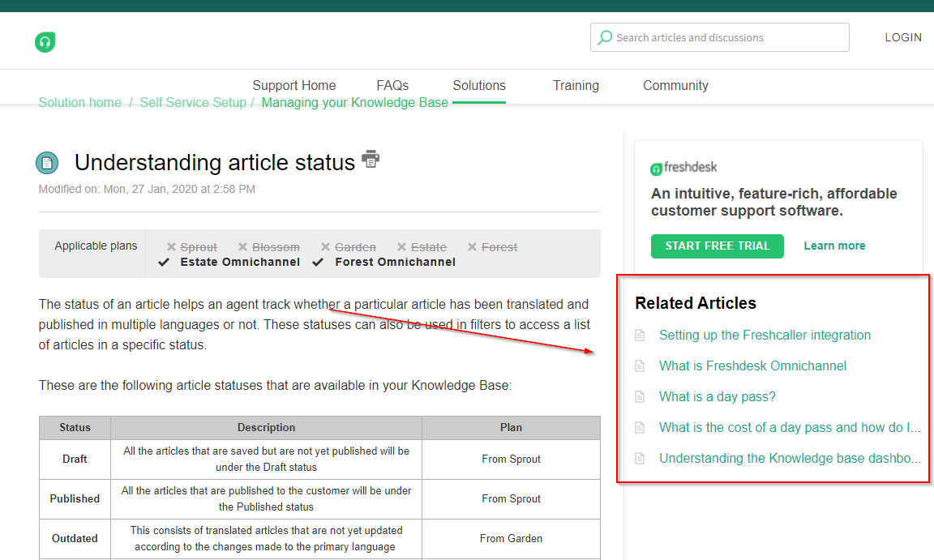934x560 pixels.
Task: Open What is Freshdesk Omnichannel article
Action: point(752,366)
